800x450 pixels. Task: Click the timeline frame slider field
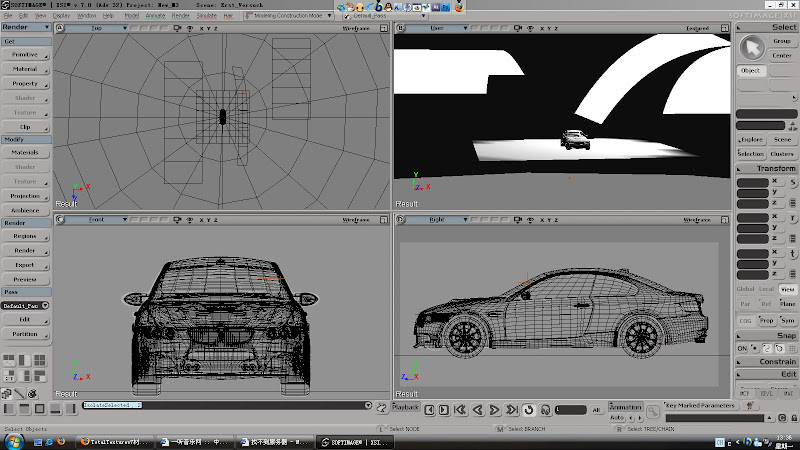571,409
